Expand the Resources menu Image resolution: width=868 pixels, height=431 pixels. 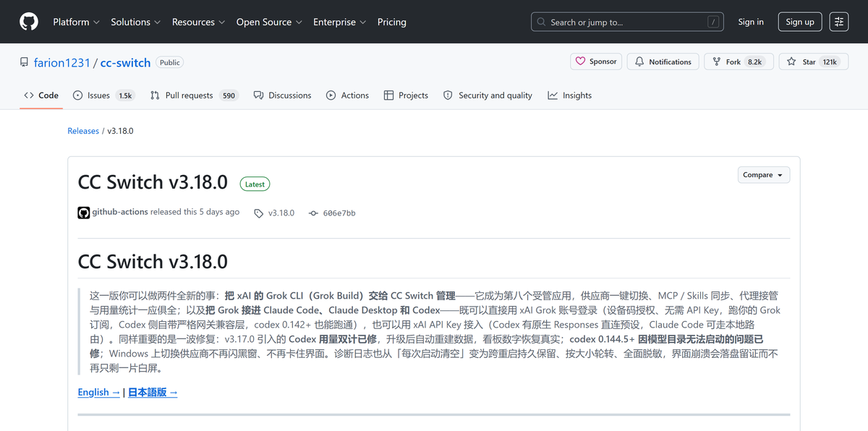(199, 22)
